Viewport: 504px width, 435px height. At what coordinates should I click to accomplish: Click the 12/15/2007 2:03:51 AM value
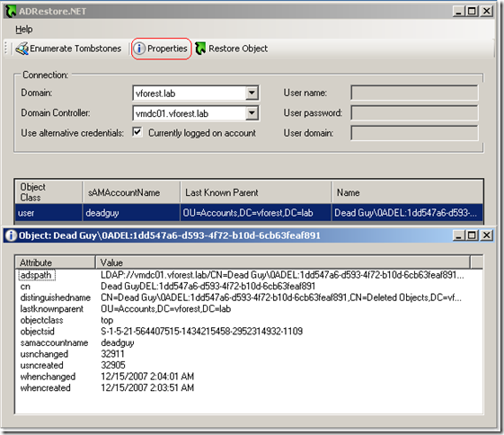click(147, 387)
